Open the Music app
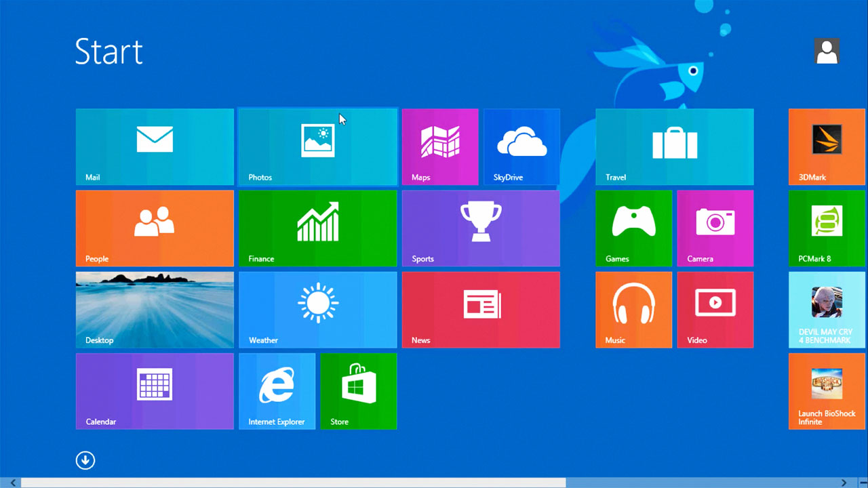 (x=633, y=309)
